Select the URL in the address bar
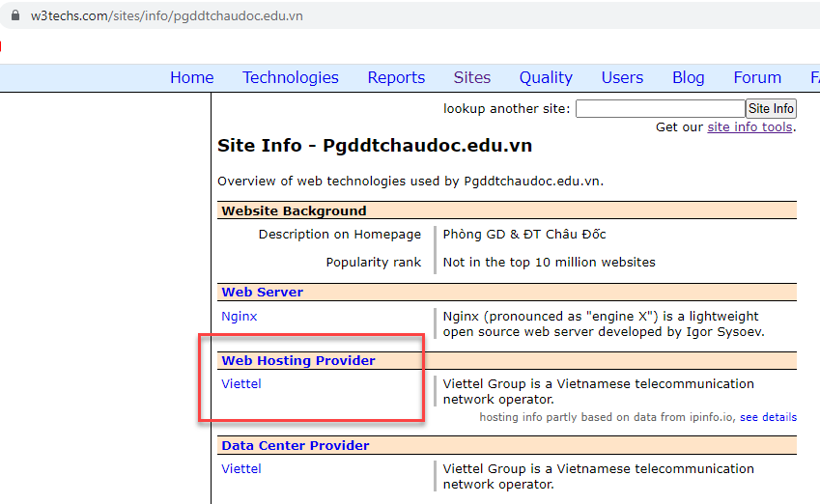This screenshot has height=504, width=820. click(x=166, y=15)
